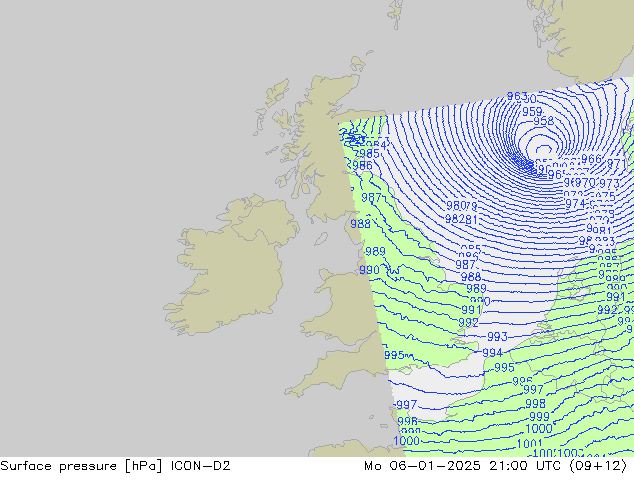The height and width of the screenshot is (490, 634).
Task: Click the 963 isobar label
Action: [517, 96]
